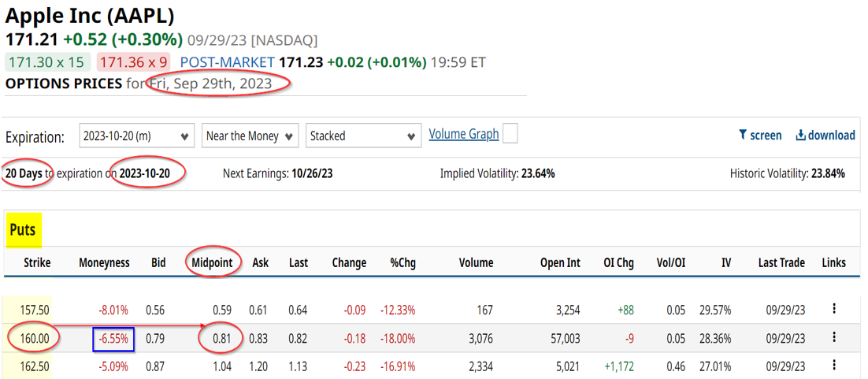Viewport: 868px width, 379px height.
Task: Sort by IV column header
Action: coord(725,262)
